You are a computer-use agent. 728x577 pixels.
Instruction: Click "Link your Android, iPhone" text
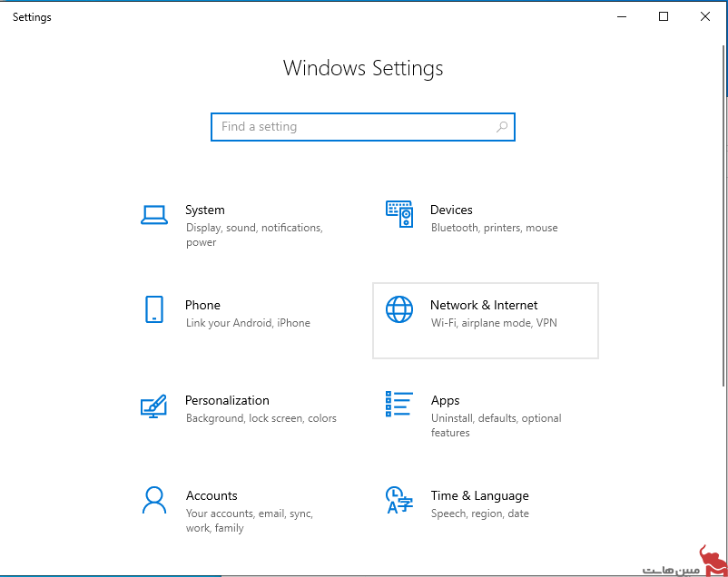(x=248, y=323)
